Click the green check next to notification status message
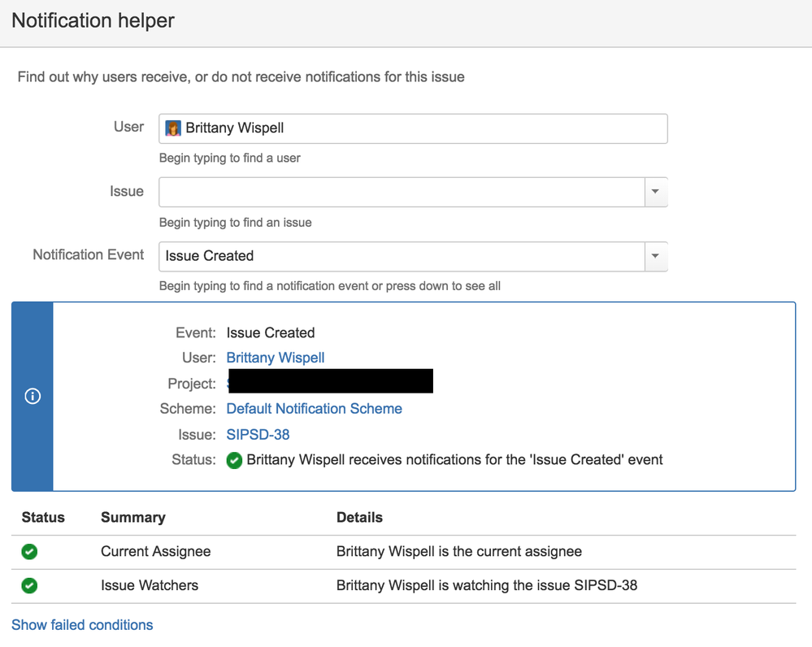Image resolution: width=812 pixels, height=647 pixels. [234, 461]
